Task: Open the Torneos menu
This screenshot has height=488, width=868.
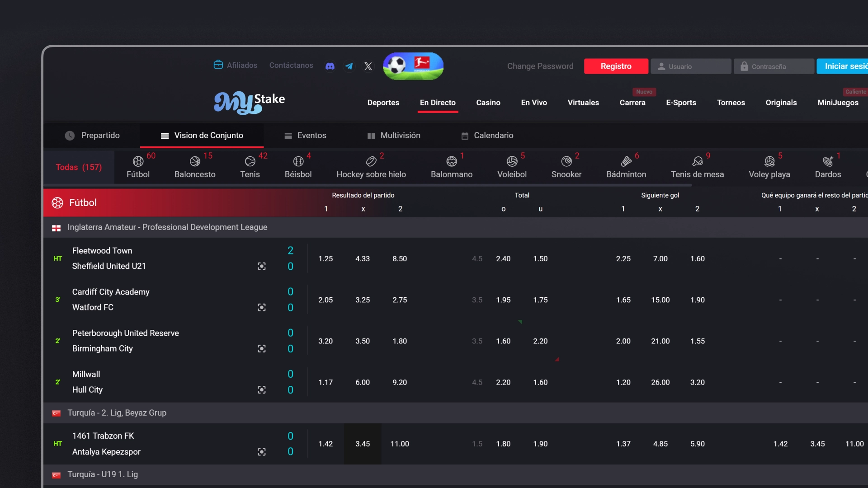Action: click(x=731, y=103)
